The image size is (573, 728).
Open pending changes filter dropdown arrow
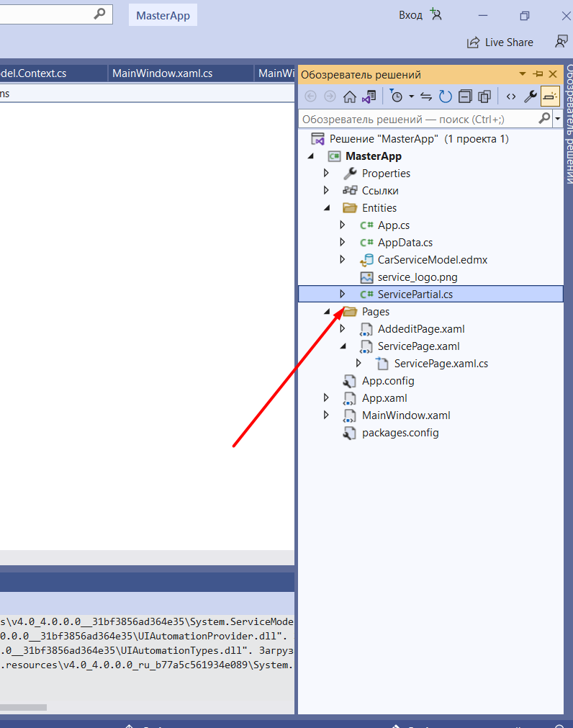411,96
